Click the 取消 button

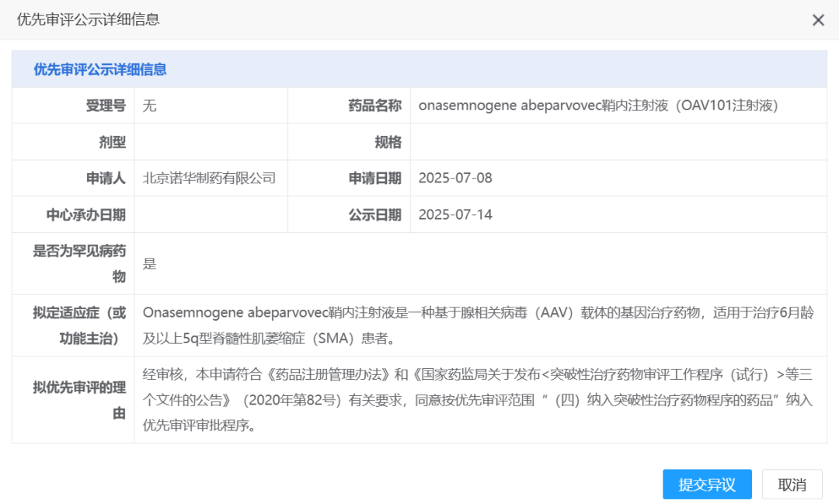pos(792,484)
